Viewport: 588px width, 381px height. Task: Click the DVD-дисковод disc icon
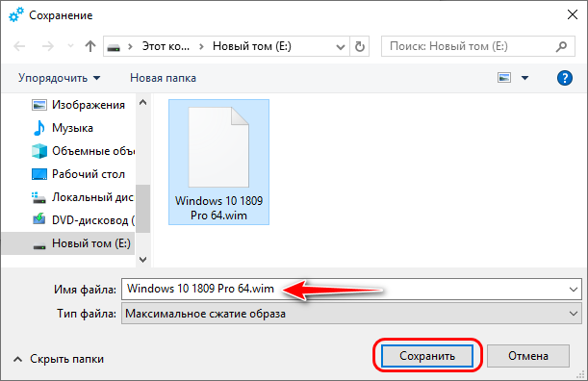[x=39, y=218]
